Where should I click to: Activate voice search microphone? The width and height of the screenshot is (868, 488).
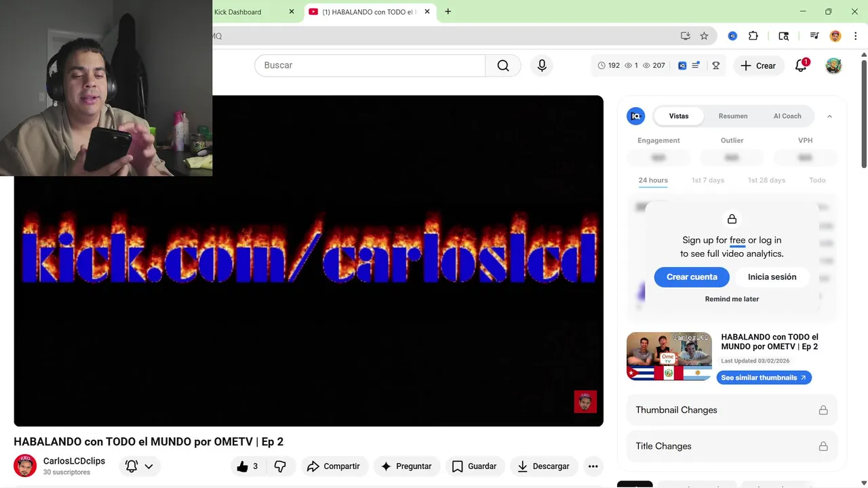pos(542,66)
